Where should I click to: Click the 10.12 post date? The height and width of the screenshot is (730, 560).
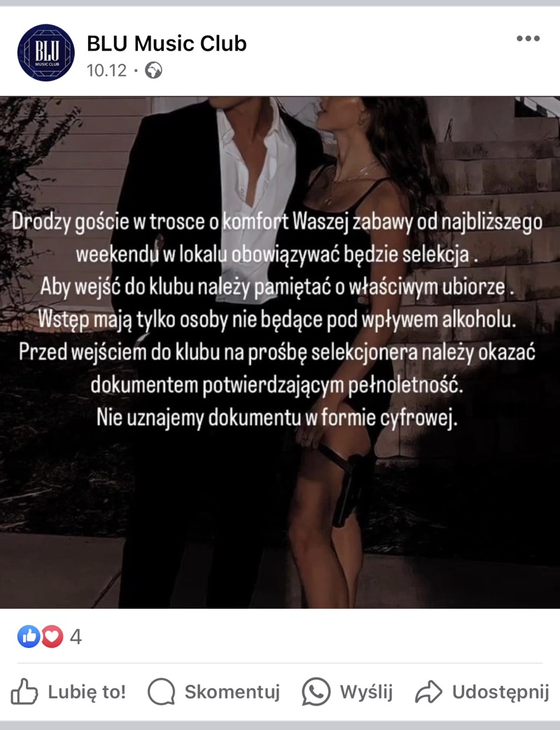[x=106, y=70]
